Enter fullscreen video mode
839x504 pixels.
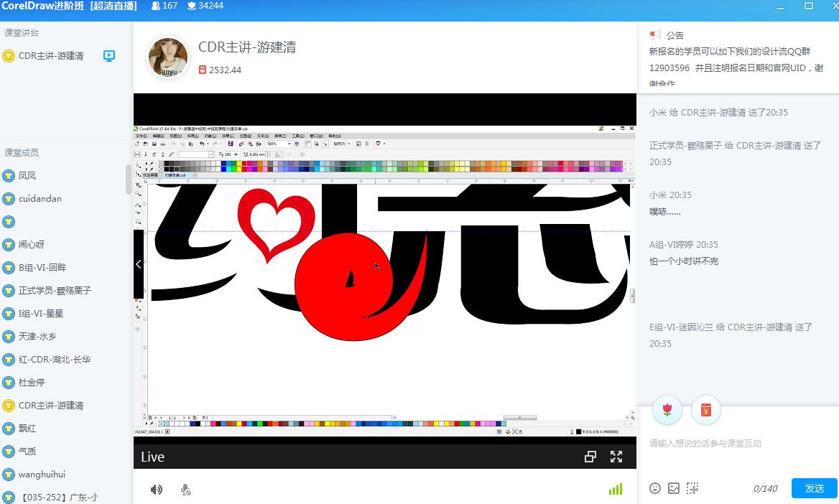coord(616,457)
